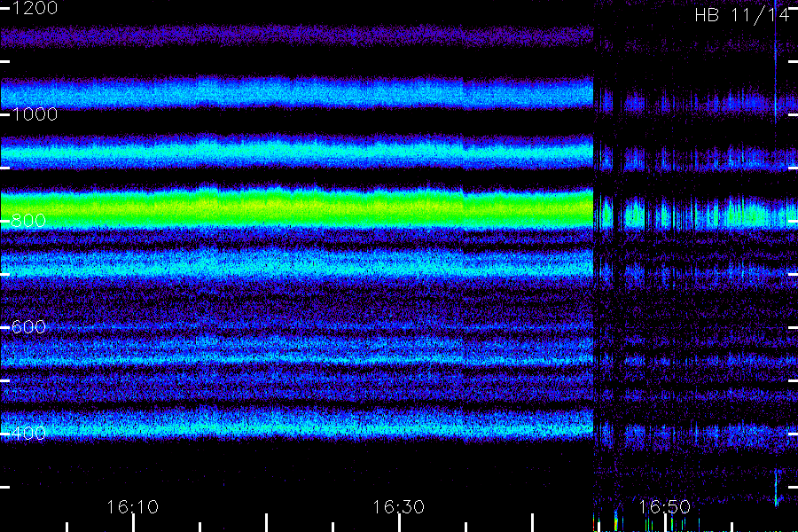Click the HB 11/14 label
The image size is (798, 532).
(x=742, y=15)
